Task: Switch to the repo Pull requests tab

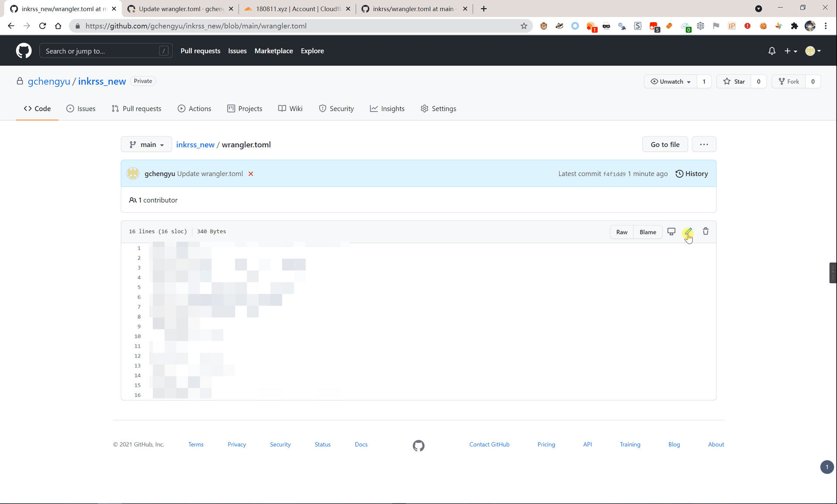Action: 136,109
